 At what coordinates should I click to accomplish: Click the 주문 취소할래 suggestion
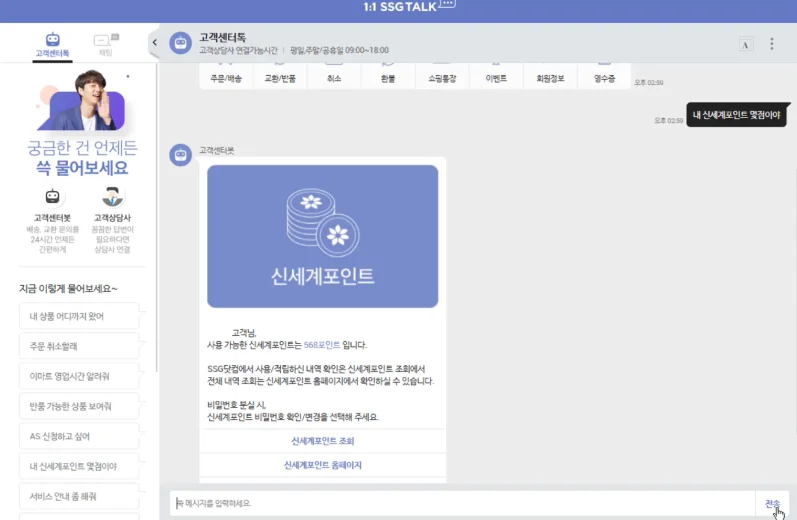coord(79,346)
